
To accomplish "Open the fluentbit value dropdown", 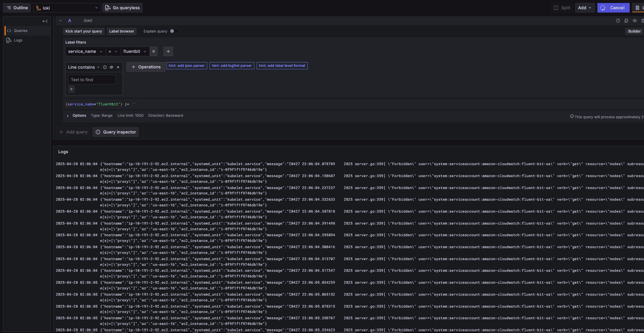I will [x=135, y=51].
